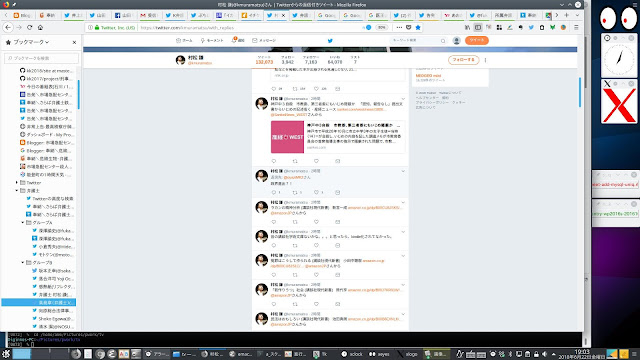Open the pink 産経WEST article thumbnail
Screen dimensions: 640x360
click(x=287, y=137)
